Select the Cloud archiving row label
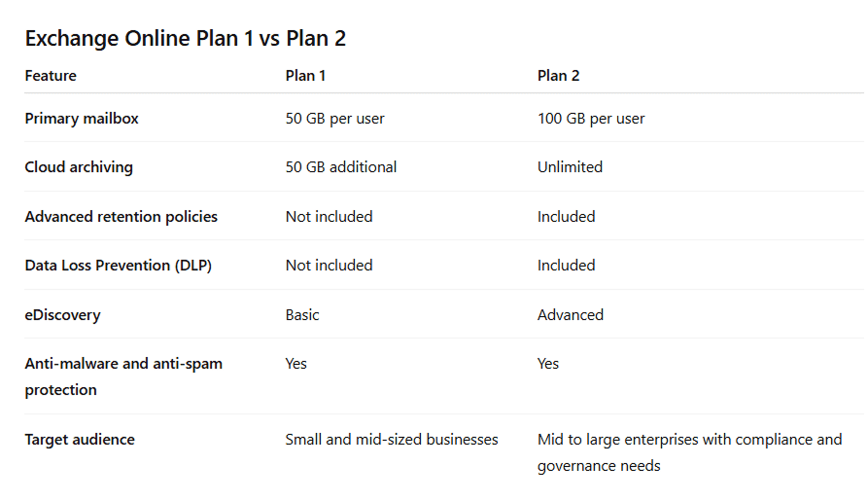 pos(79,167)
